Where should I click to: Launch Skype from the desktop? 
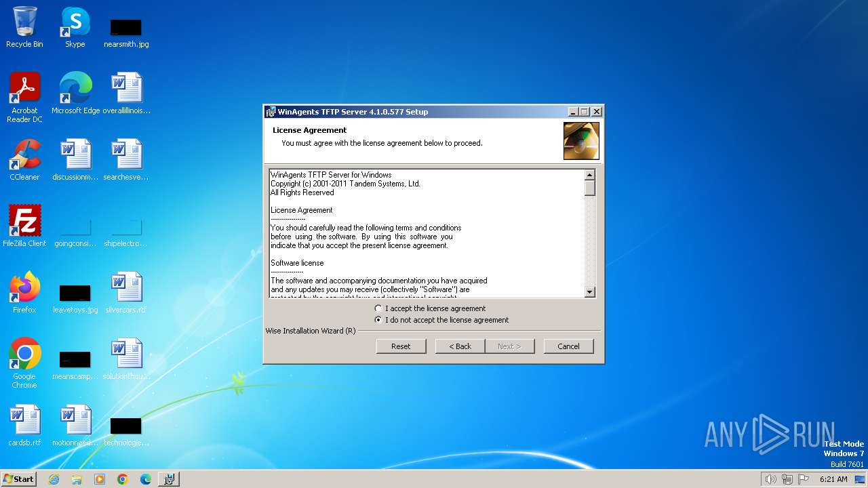click(75, 27)
